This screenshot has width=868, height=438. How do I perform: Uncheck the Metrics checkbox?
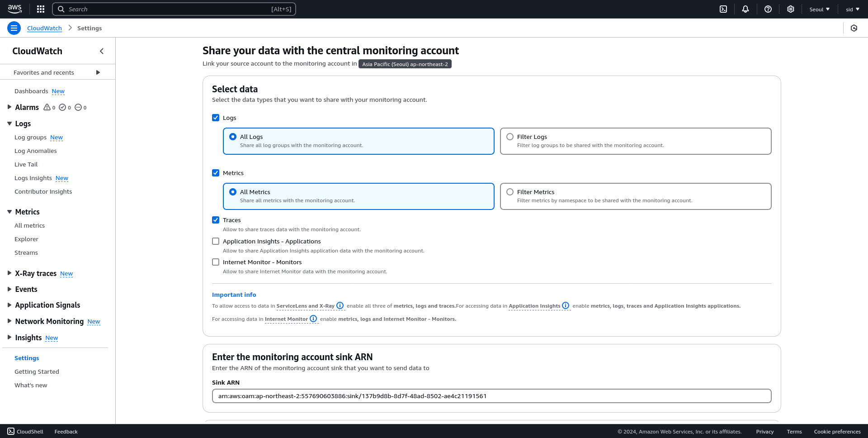(x=216, y=173)
